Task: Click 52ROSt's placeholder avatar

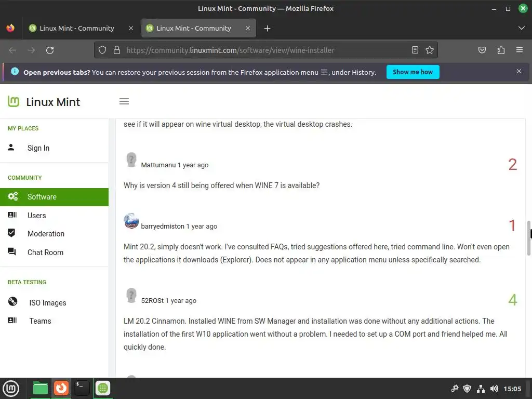Action: [x=131, y=295]
